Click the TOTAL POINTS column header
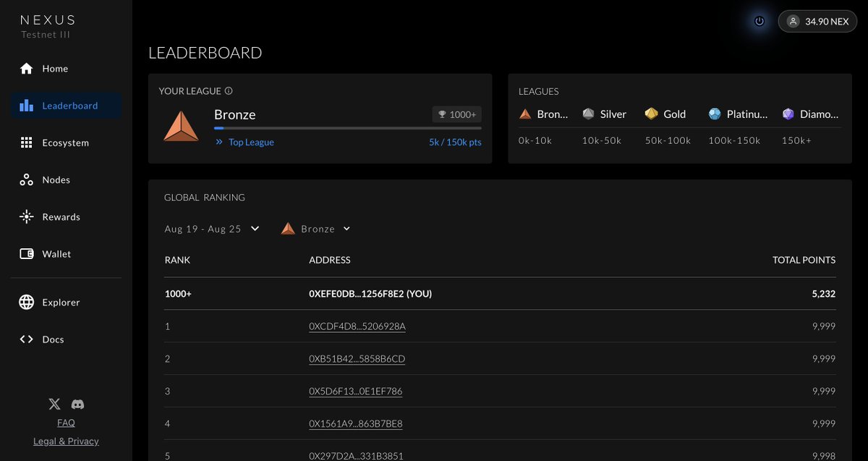The height and width of the screenshot is (461, 868). [804, 260]
